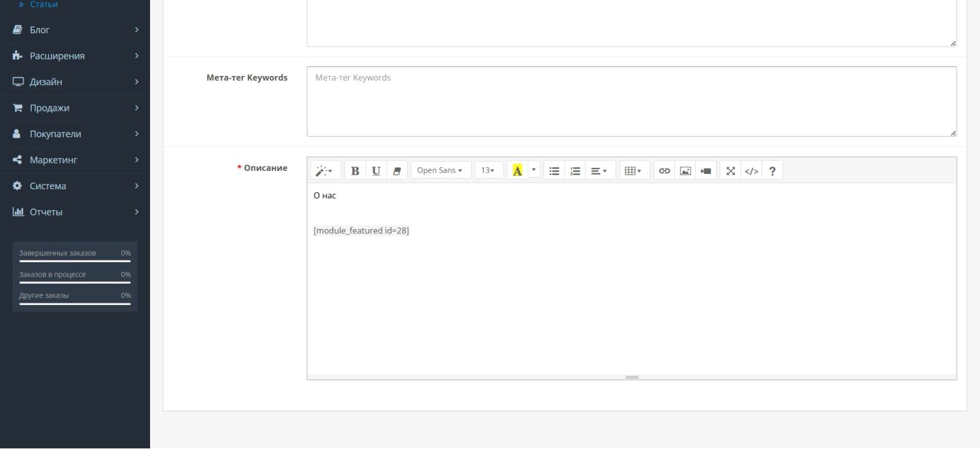Click Заказов в процессе progress bar
Image resolution: width=980 pixels, height=449 pixels.
click(75, 282)
